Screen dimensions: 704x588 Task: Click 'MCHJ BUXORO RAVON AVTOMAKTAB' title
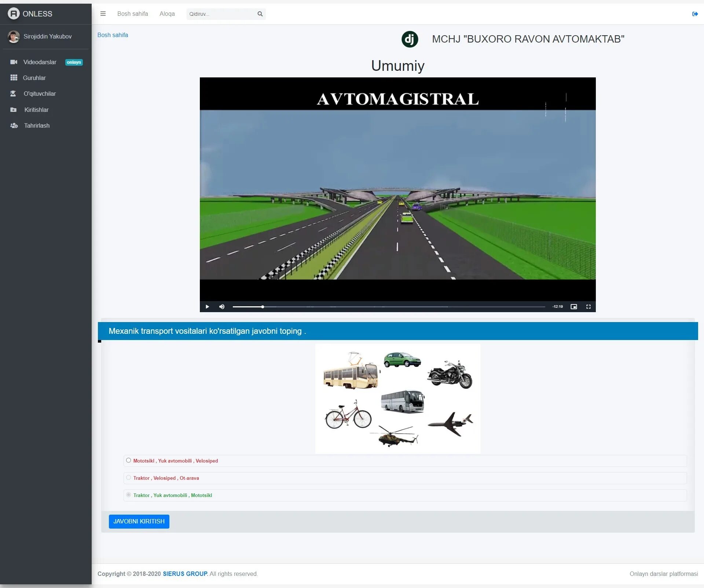[528, 39]
